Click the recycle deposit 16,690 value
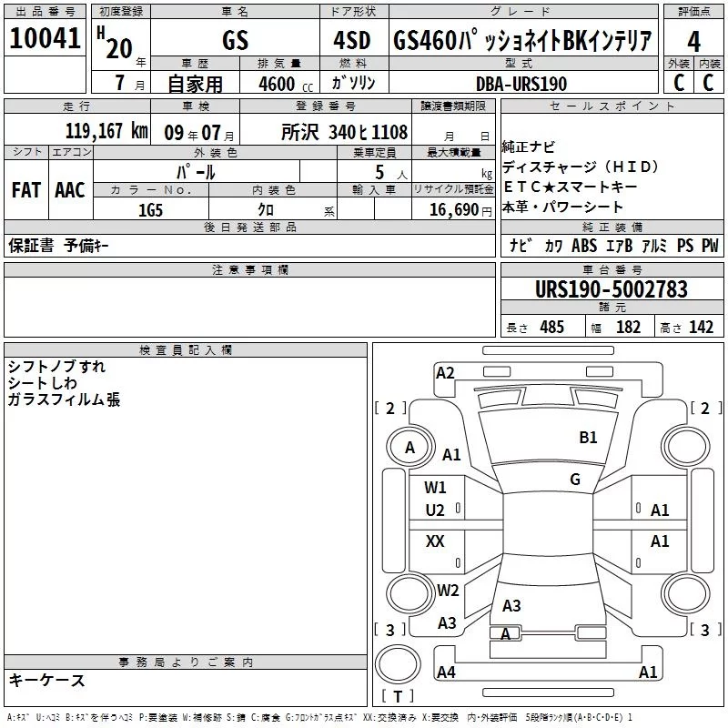The height and width of the screenshot is (728, 728). click(x=453, y=210)
